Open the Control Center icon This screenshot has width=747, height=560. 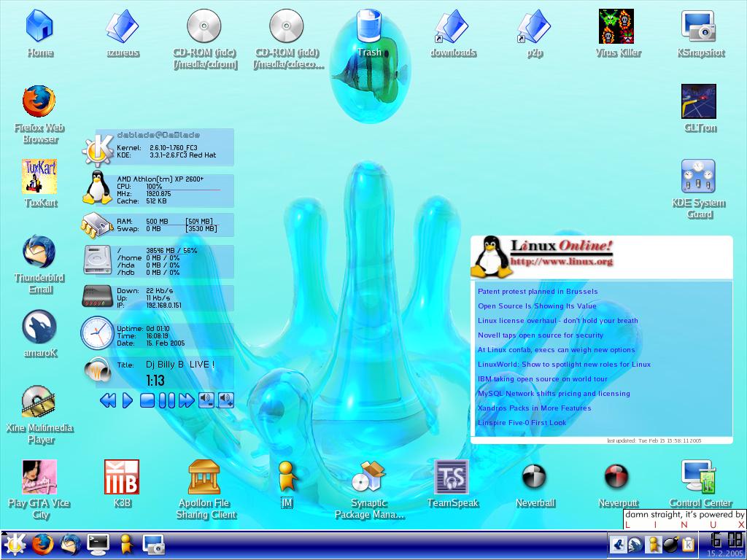click(699, 477)
